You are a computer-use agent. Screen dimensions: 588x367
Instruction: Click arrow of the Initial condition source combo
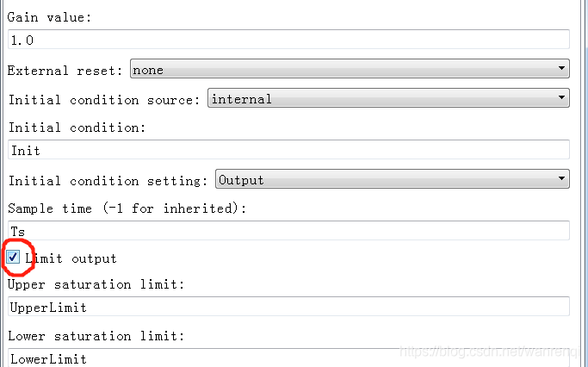(x=561, y=98)
